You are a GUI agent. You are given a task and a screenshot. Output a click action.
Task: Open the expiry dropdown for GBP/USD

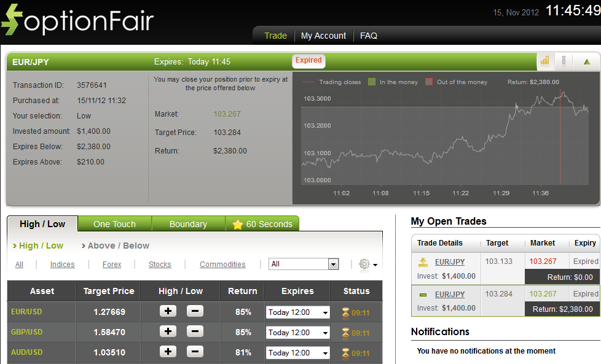[x=298, y=333]
